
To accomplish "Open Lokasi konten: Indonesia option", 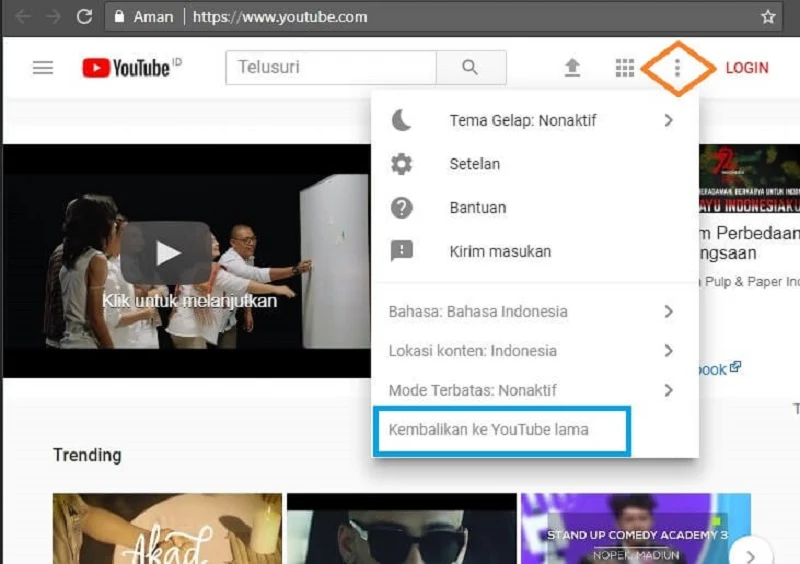I will (x=535, y=351).
